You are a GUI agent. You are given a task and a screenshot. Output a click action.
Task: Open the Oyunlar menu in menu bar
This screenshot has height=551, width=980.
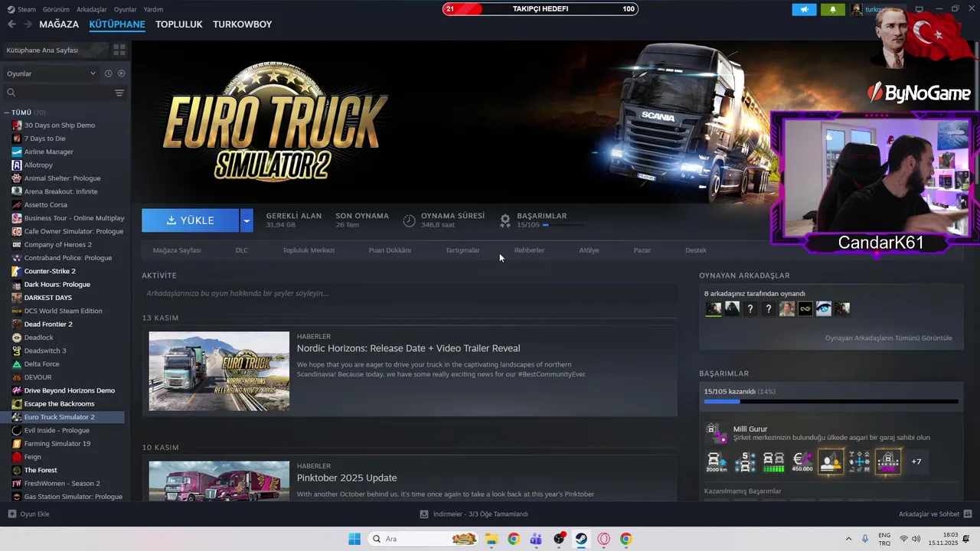(126, 9)
